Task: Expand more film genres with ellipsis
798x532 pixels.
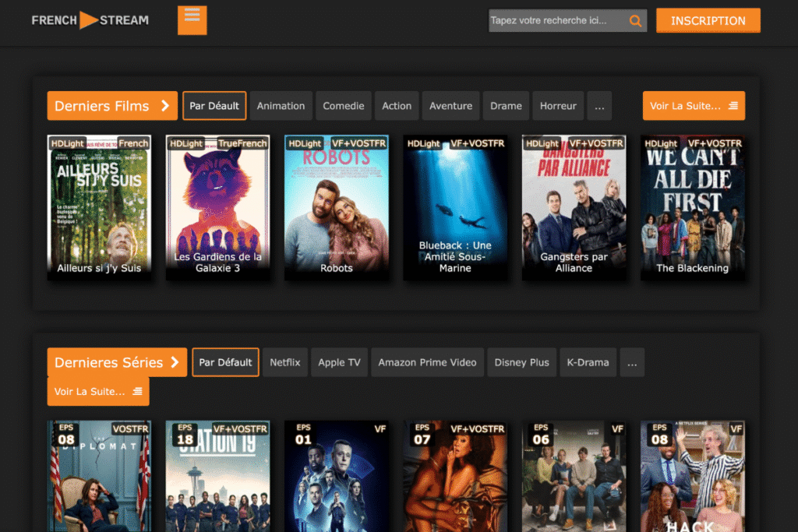Action: [599, 106]
